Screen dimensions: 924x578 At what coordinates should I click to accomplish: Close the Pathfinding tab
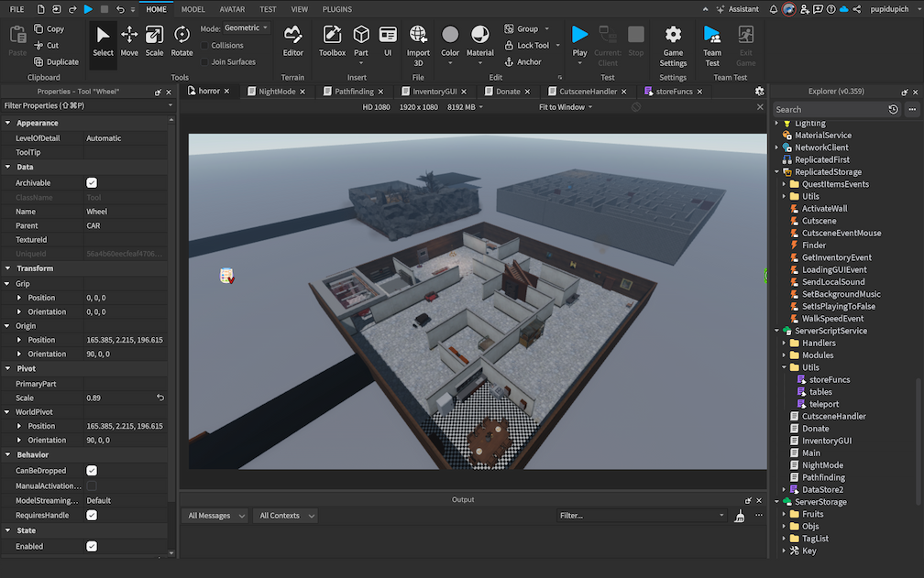coord(380,92)
